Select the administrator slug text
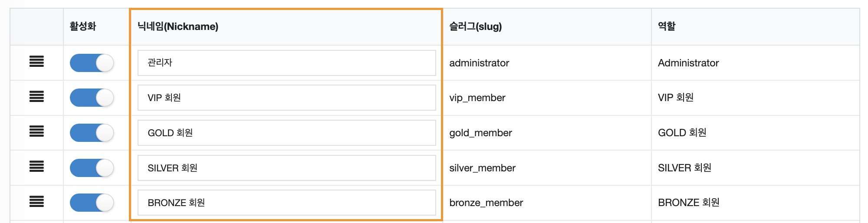The width and height of the screenshot is (868, 223). click(x=479, y=63)
